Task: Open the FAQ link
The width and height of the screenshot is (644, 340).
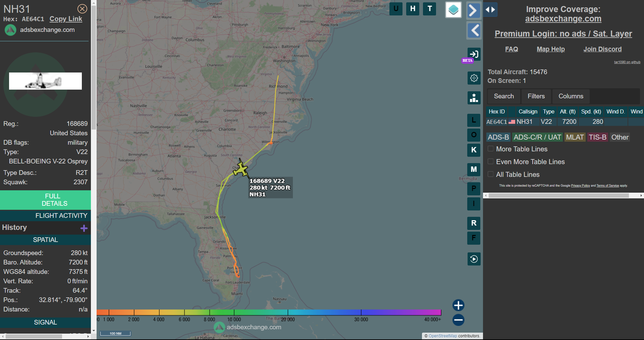Action: [512, 49]
